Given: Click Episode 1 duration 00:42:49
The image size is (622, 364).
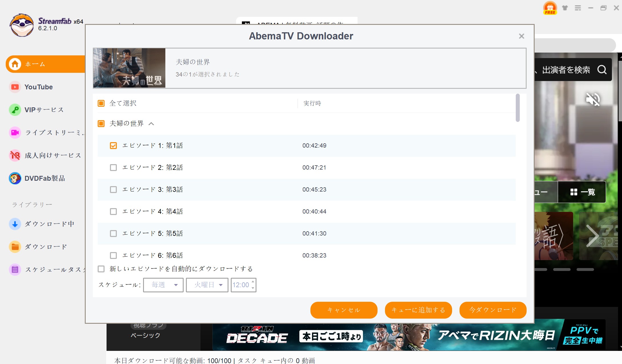Looking at the screenshot, I should (x=314, y=146).
